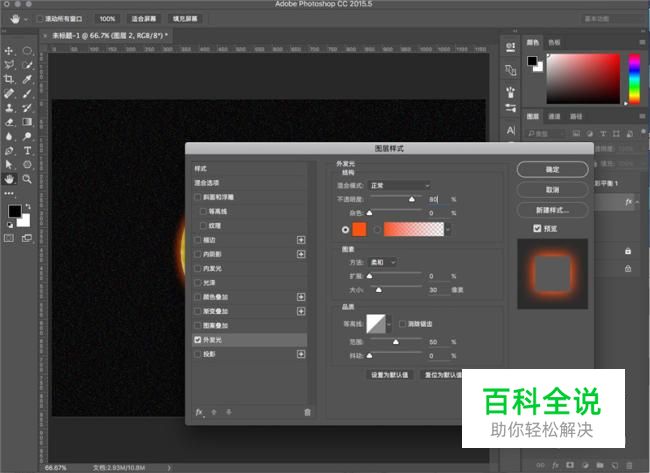
Task: Delete effect with dialog trash icon
Action: pyautogui.click(x=307, y=412)
